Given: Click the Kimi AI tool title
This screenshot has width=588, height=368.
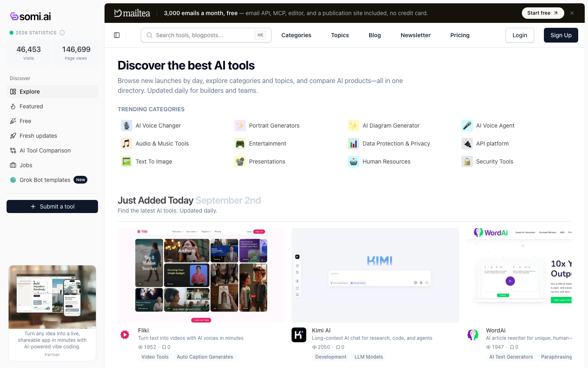Looking at the screenshot, I should (321, 330).
